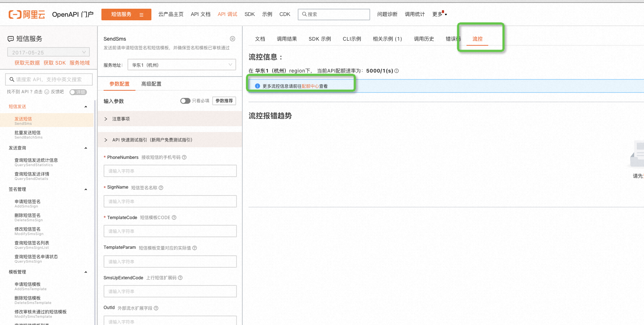Click the 获取 SDK link
This screenshot has width=644, height=325.
tap(55, 63)
